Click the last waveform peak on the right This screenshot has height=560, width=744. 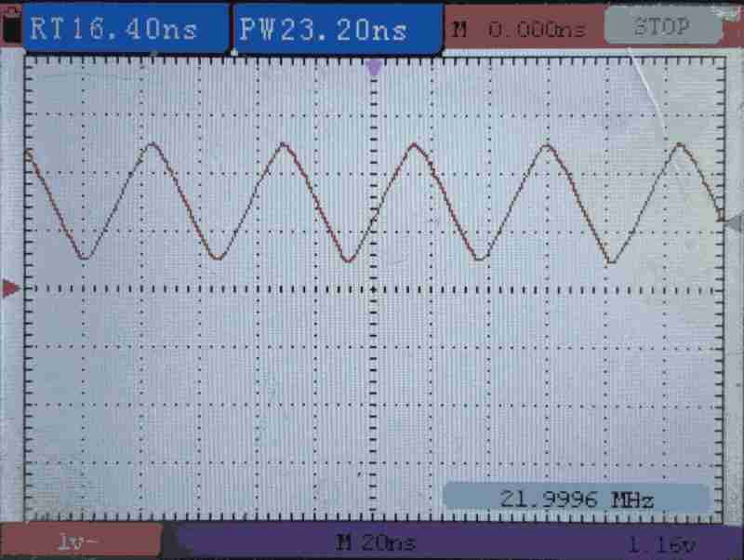click(x=680, y=145)
